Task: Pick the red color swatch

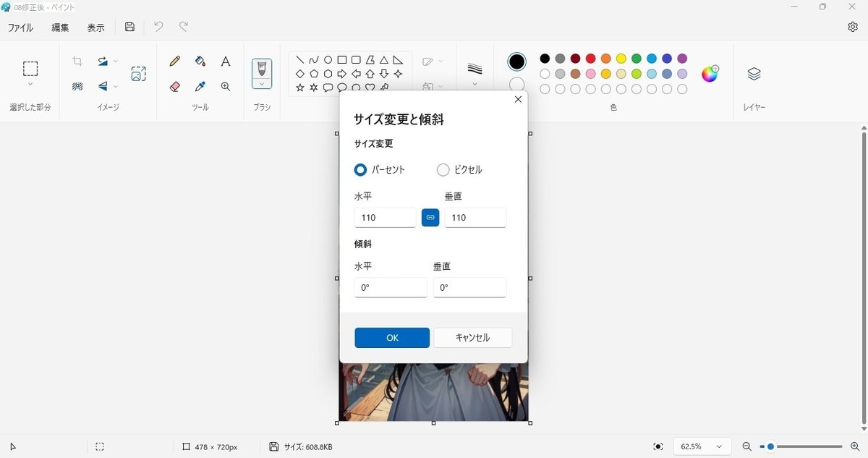Action: (x=590, y=59)
